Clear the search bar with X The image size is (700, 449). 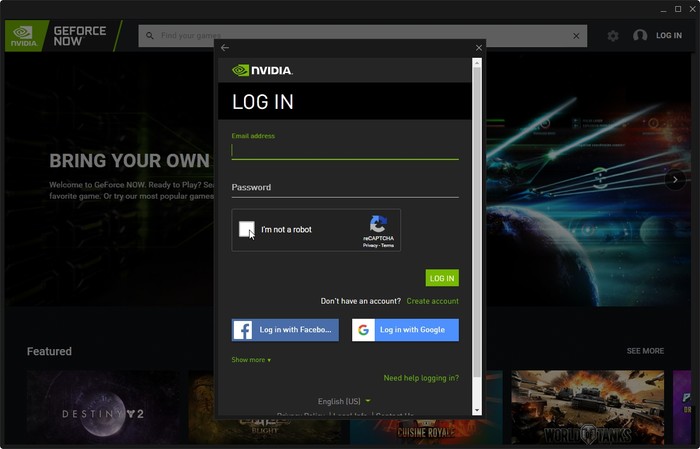click(576, 36)
